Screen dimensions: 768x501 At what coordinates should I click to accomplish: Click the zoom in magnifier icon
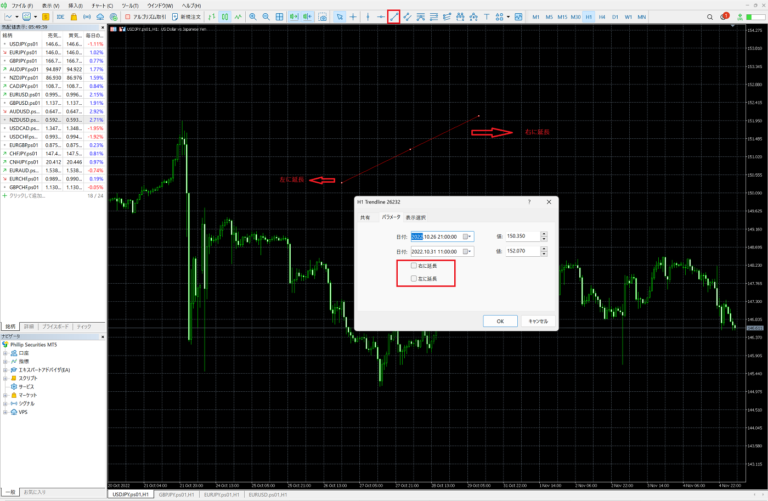click(x=252, y=17)
